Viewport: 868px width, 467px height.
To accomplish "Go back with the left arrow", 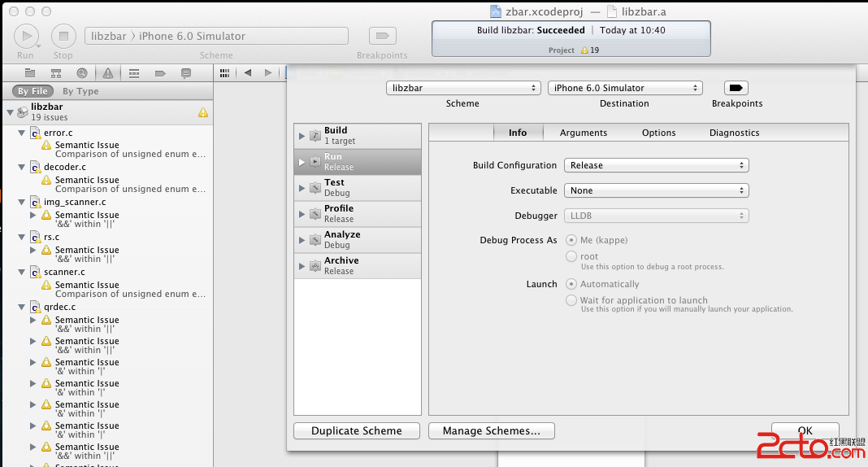I will (247, 72).
